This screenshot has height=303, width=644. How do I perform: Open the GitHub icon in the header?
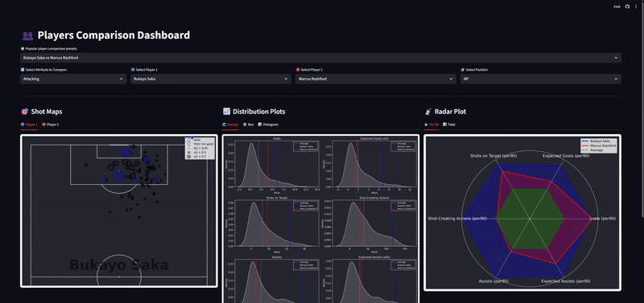tap(627, 6)
